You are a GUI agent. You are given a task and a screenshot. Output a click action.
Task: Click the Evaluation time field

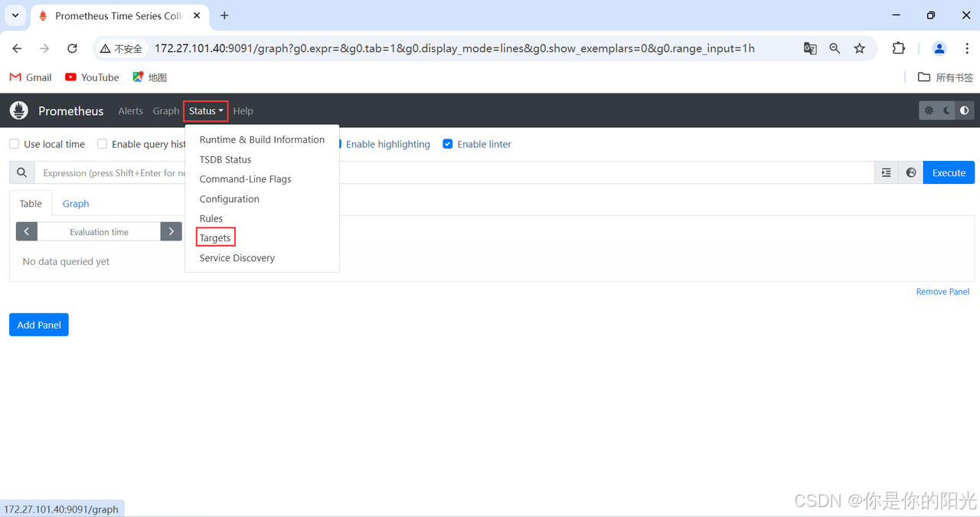click(x=99, y=231)
